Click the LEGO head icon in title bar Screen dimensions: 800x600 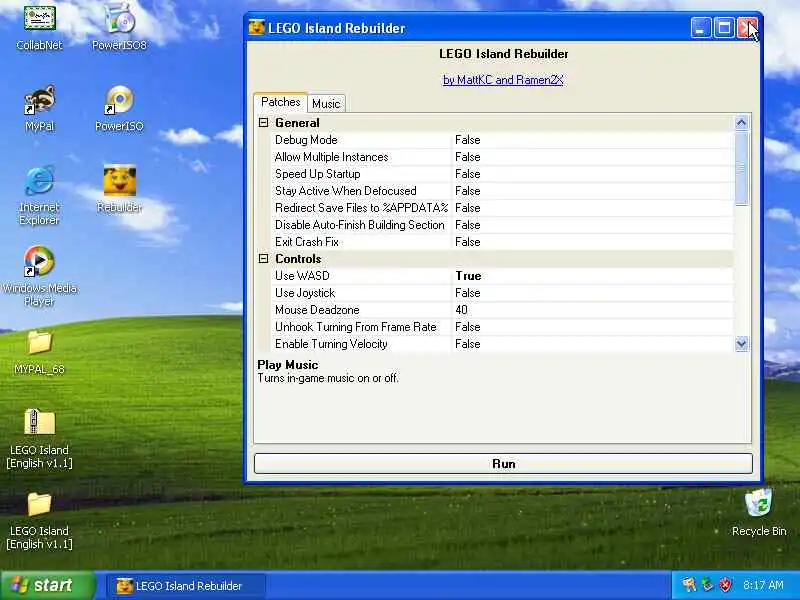point(257,28)
